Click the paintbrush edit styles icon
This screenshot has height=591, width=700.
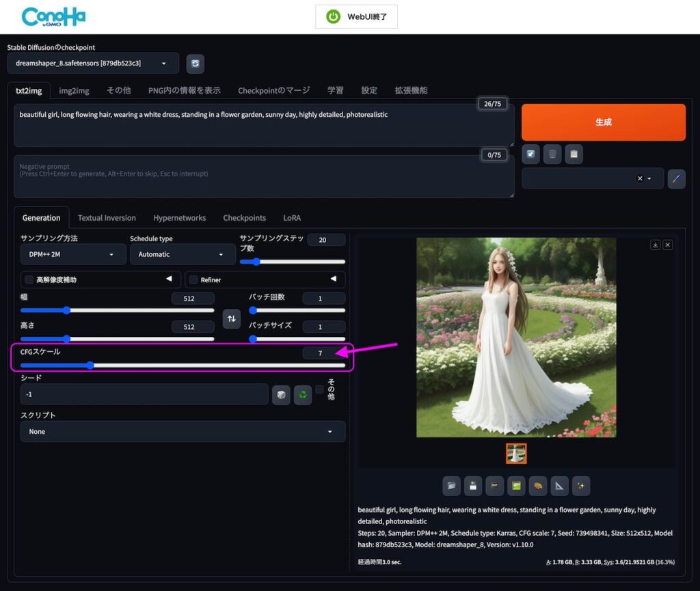click(676, 178)
